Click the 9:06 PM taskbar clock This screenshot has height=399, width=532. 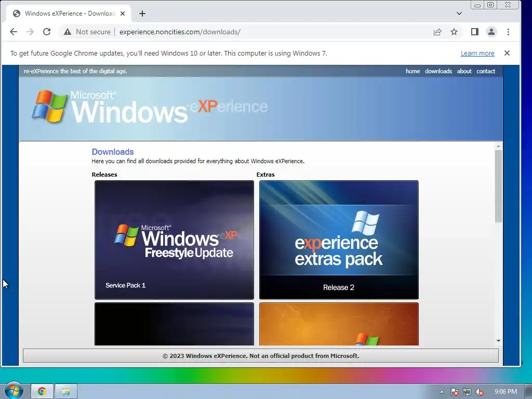[506, 392]
